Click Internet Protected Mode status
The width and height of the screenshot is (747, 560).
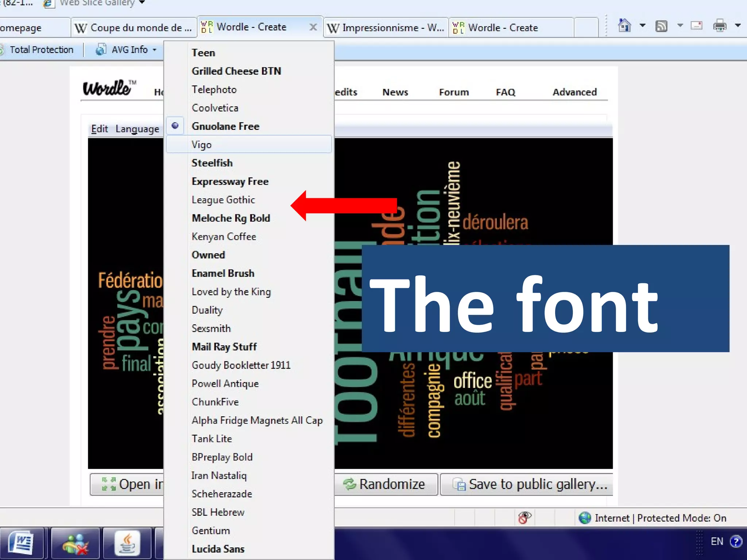click(x=653, y=518)
